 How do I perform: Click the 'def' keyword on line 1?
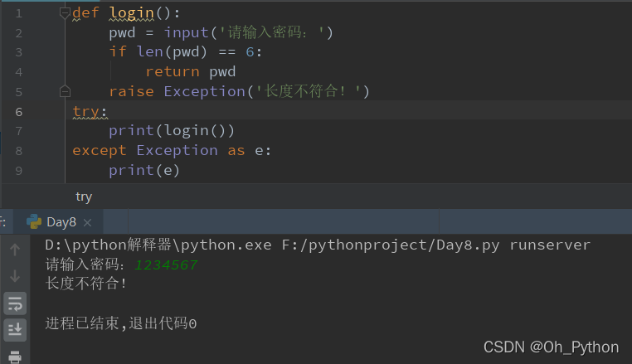(x=85, y=13)
